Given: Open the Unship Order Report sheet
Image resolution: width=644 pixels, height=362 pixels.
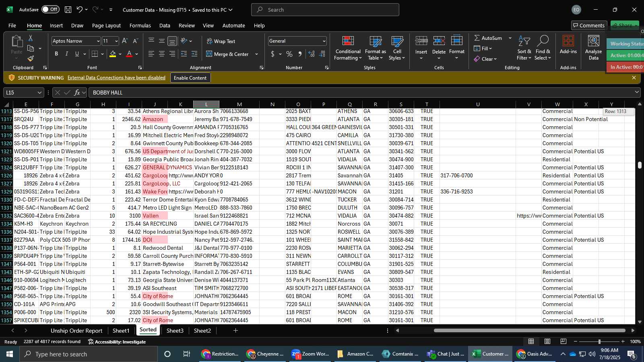Looking at the screenshot, I should click(76, 331).
